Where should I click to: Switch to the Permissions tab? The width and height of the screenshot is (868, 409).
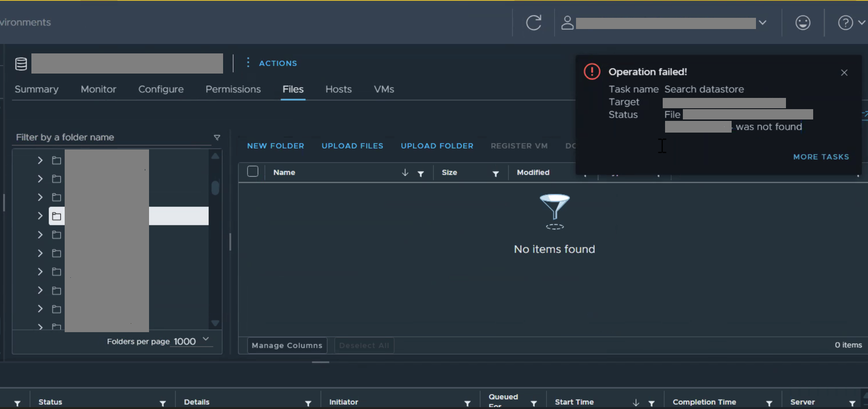click(x=233, y=89)
